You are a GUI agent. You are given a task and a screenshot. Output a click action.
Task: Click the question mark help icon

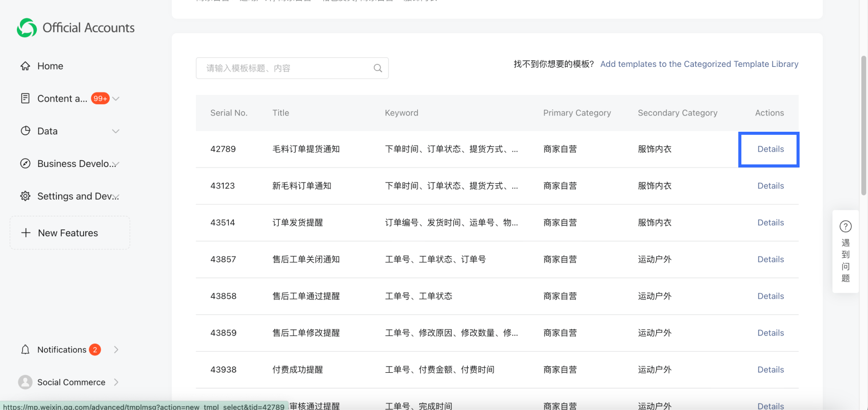click(x=846, y=226)
